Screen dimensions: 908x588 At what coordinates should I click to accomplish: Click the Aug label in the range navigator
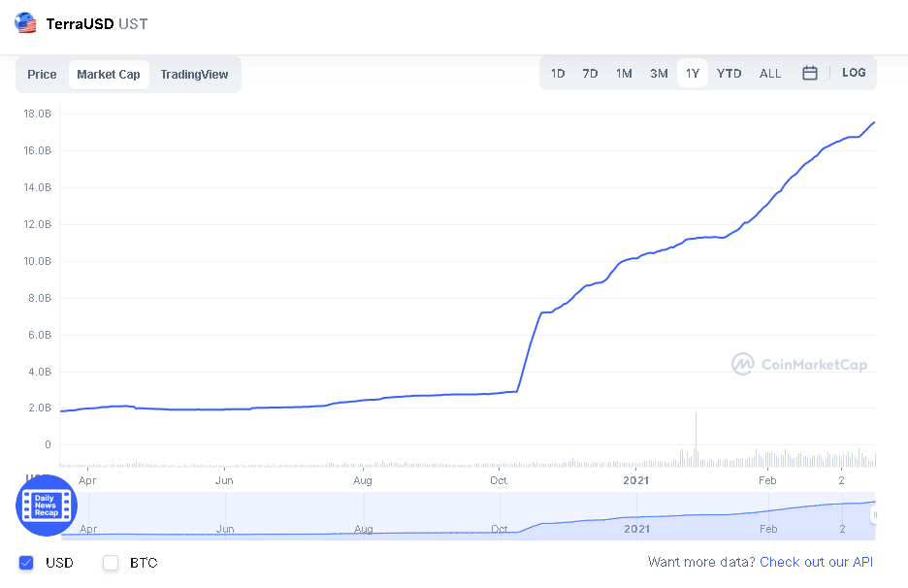(x=364, y=529)
